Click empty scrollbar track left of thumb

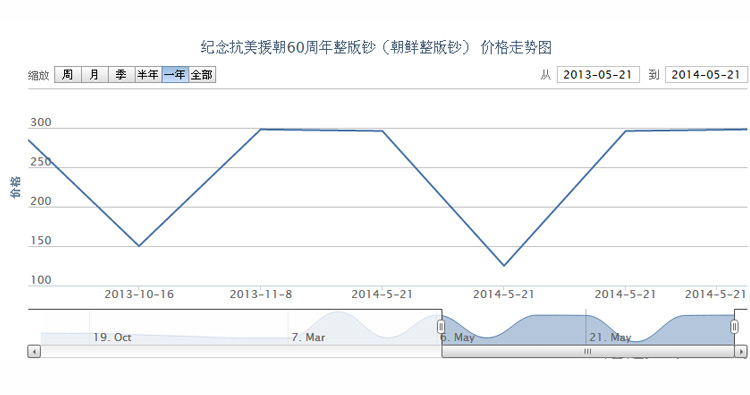click(x=241, y=351)
